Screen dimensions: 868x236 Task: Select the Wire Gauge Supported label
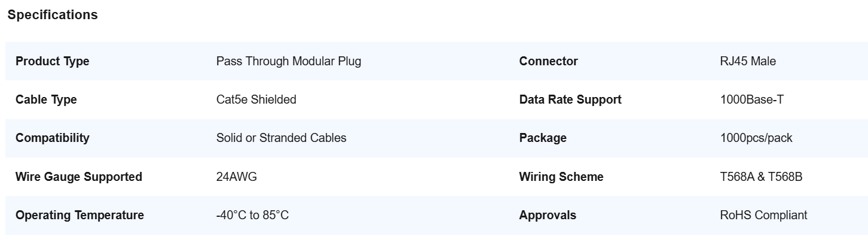(x=79, y=177)
